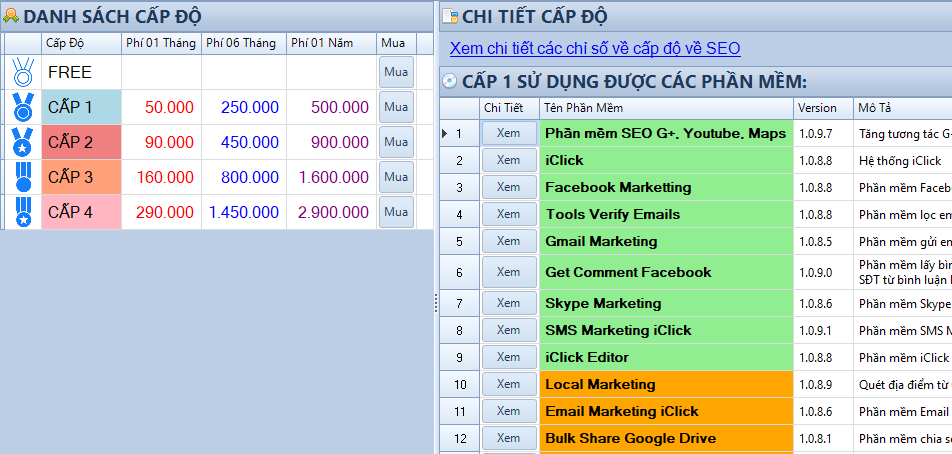
Task: Select the Get Comment Facebook name cell
Action: tap(667, 272)
